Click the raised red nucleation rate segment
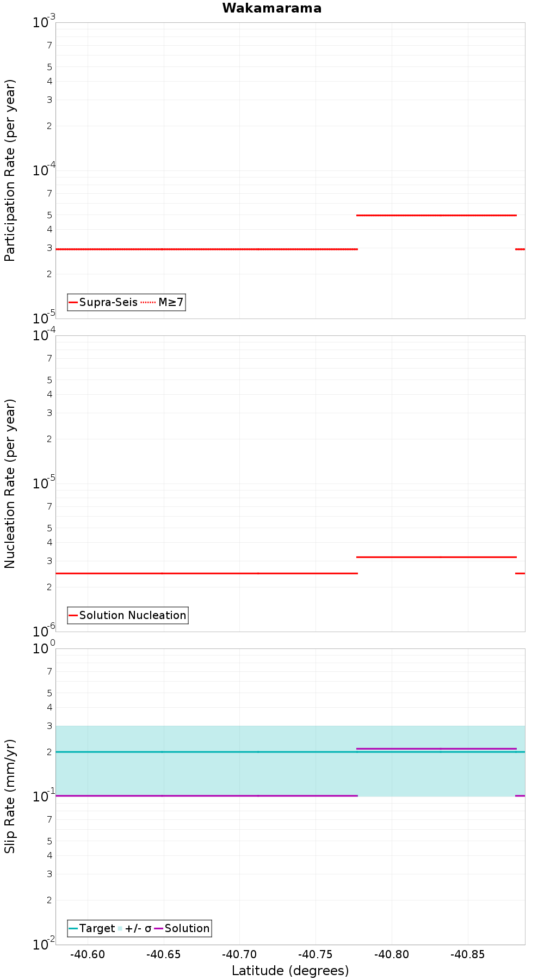Image resolution: width=544 pixels, height=980 pixels. coord(436,557)
